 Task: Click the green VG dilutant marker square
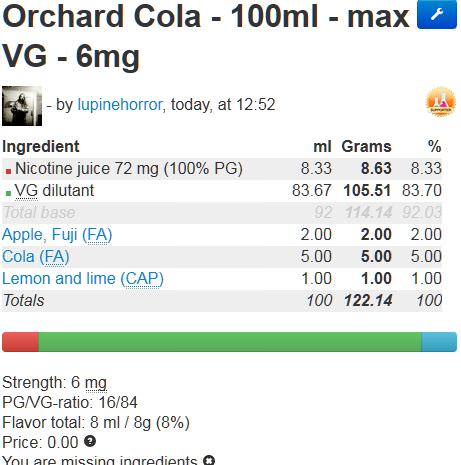(8, 193)
